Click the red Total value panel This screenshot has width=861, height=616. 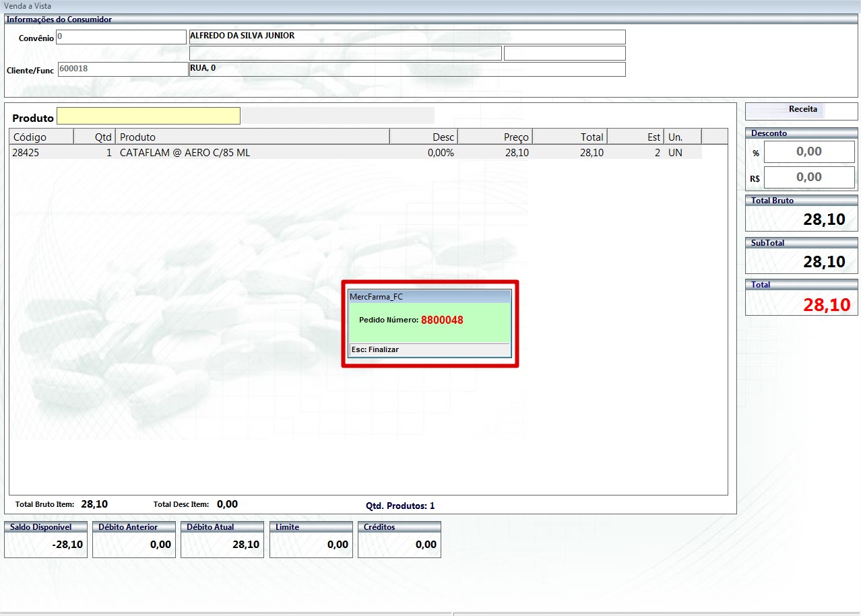801,304
